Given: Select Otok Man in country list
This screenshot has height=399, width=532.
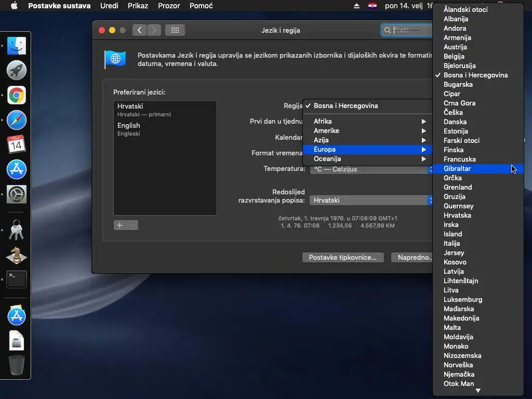Looking at the screenshot, I should tap(478, 384).
